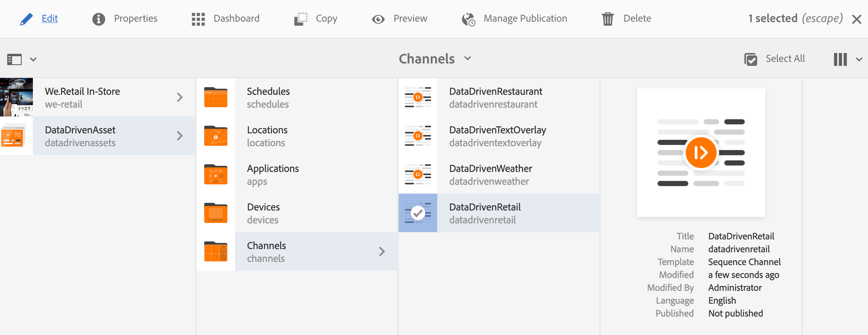Toggle Select All checkbox
868x335 pixels.
tap(750, 59)
